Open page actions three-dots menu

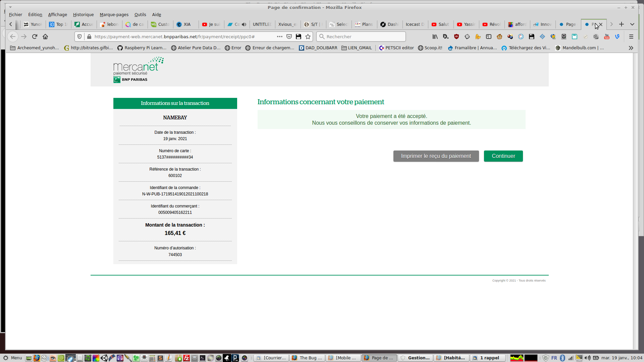279,37
